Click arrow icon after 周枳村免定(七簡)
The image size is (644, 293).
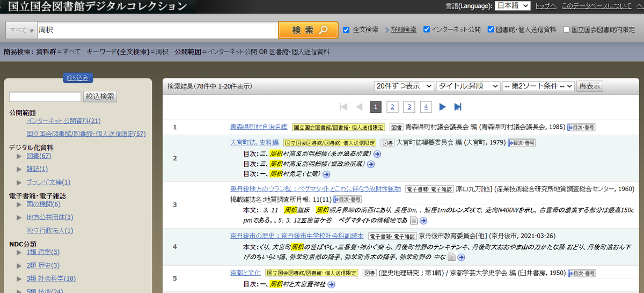click(x=326, y=174)
